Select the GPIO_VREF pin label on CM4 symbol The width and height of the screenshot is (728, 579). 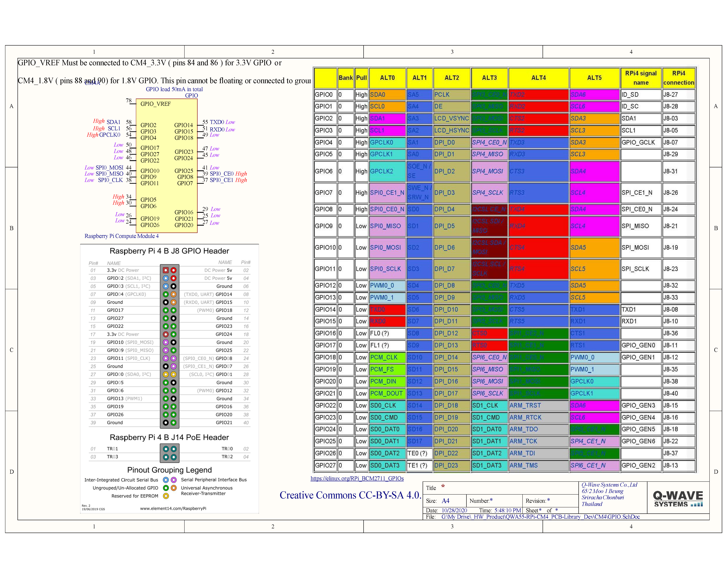pyautogui.click(x=155, y=104)
